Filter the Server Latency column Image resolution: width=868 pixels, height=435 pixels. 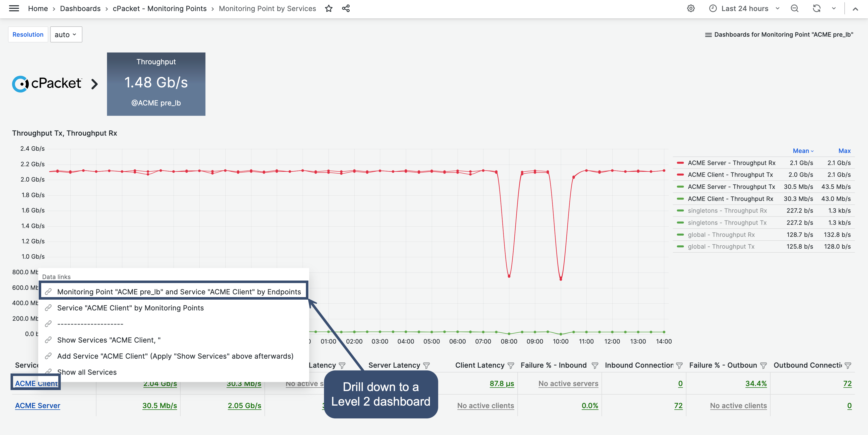click(x=426, y=365)
